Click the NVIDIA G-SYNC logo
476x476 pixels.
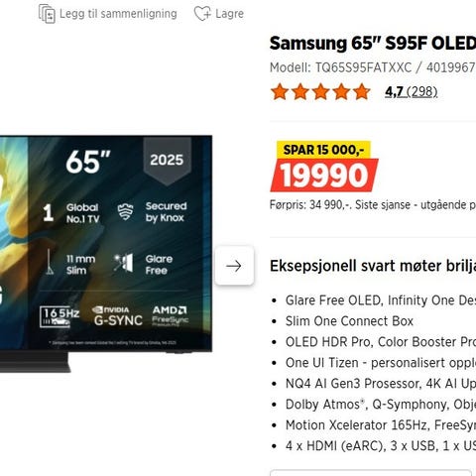point(118,316)
